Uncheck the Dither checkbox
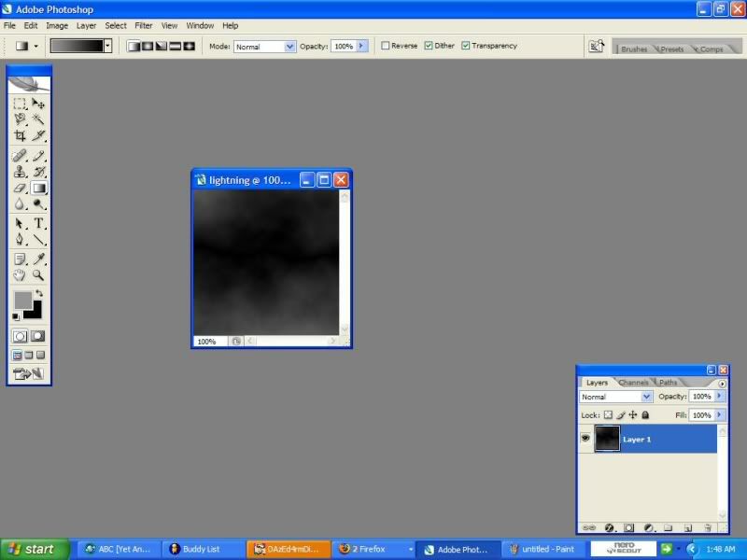This screenshot has height=560, width=747. [x=429, y=46]
